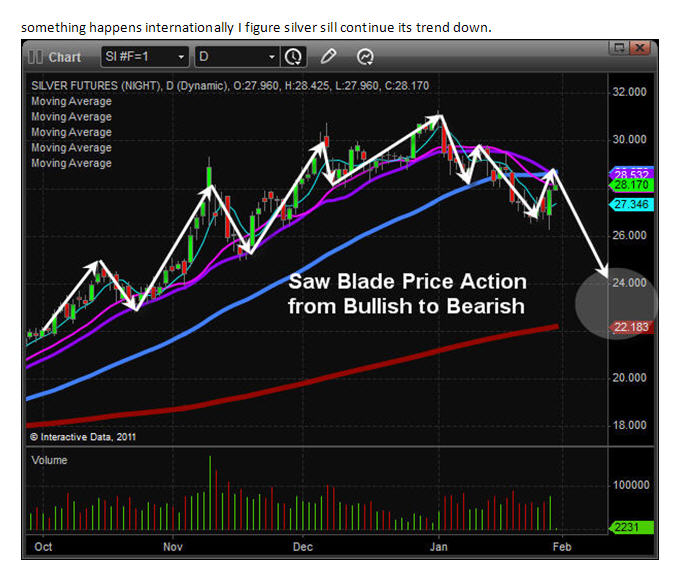
Task: Close the chart window with red X
Action: pos(641,48)
